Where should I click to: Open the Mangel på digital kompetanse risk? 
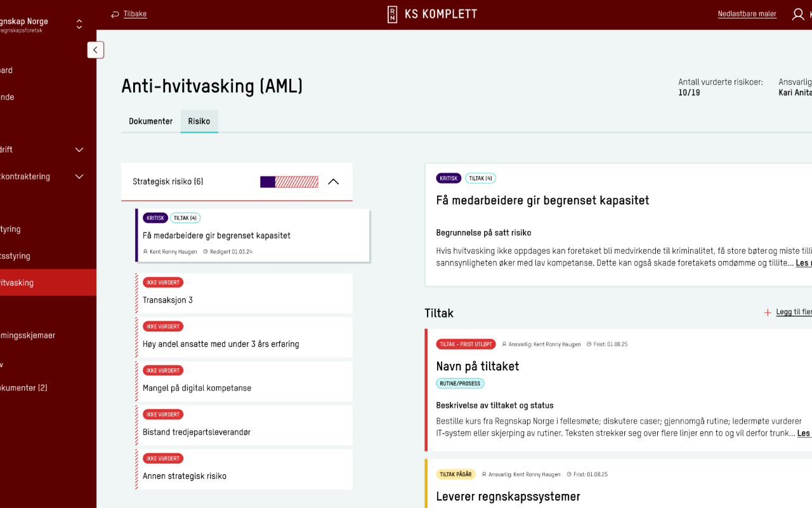[x=244, y=382]
